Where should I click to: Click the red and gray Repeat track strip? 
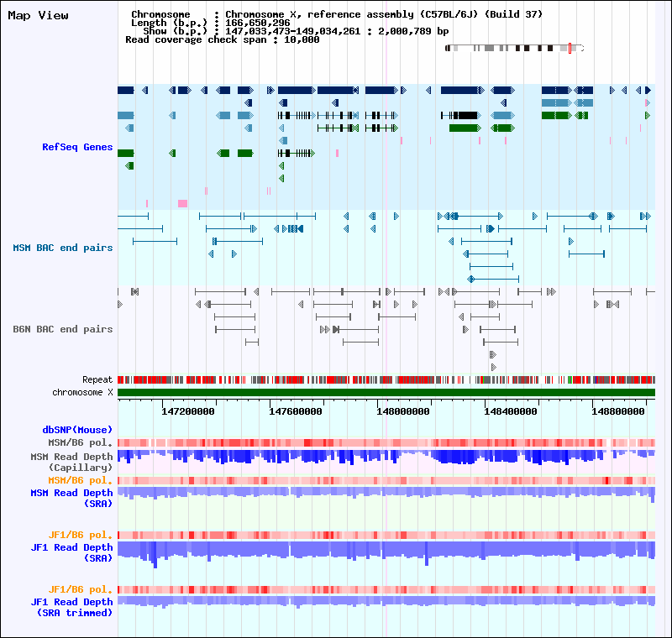click(386, 379)
